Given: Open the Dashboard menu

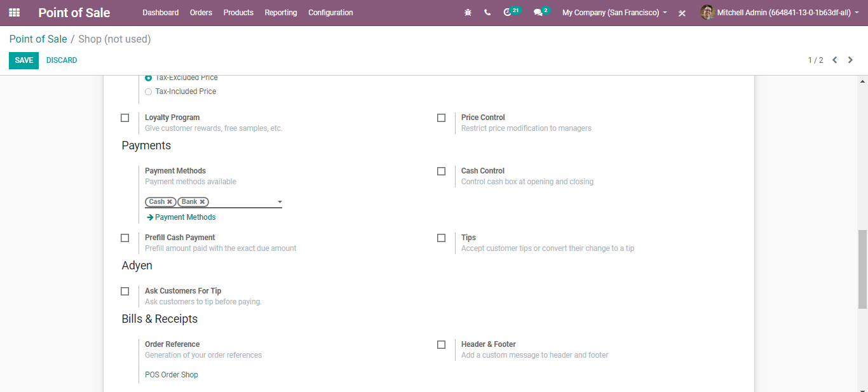Looking at the screenshot, I should [x=161, y=13].
